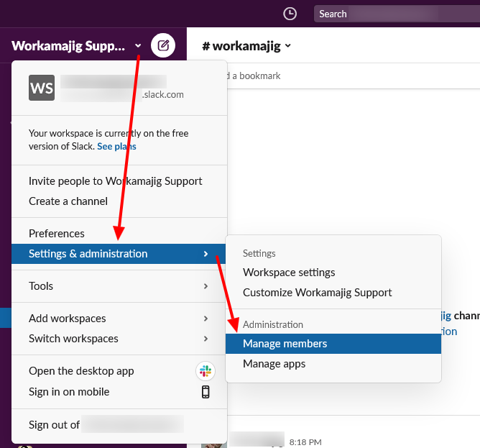Expand the Add workspaces submenu arrow
480x448 pixels.
coord(206,319)
